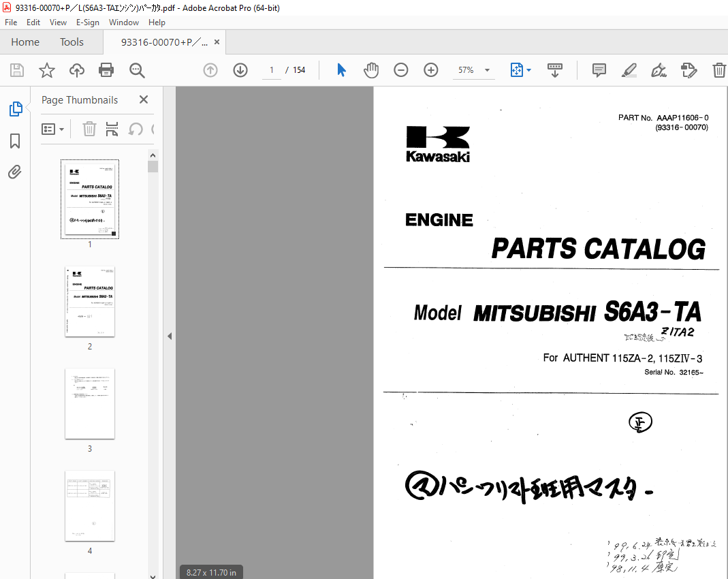Click total page count 154 text
728x579 pixels.
pyautogui.click(x=299, y=70)
